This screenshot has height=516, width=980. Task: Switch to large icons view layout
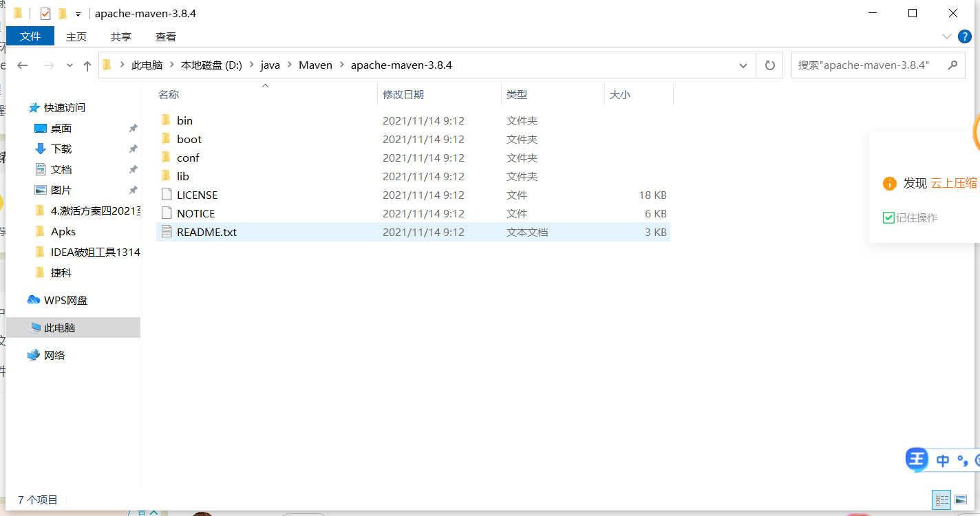(x=961, y=500)
